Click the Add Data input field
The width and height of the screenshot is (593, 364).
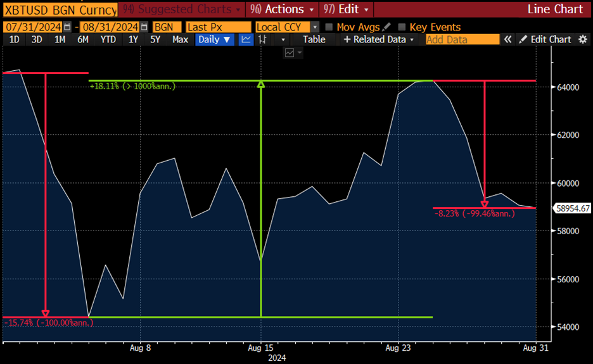[462, 40]
